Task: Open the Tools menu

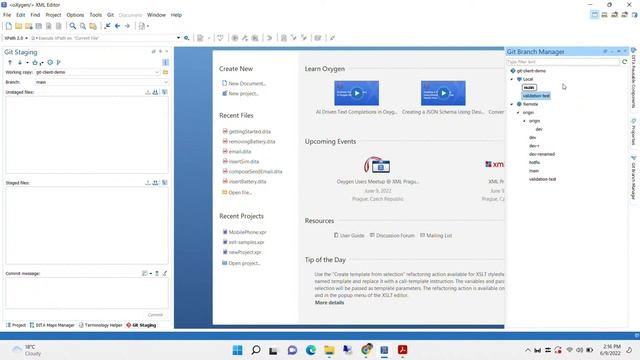Action: point(96,15)
